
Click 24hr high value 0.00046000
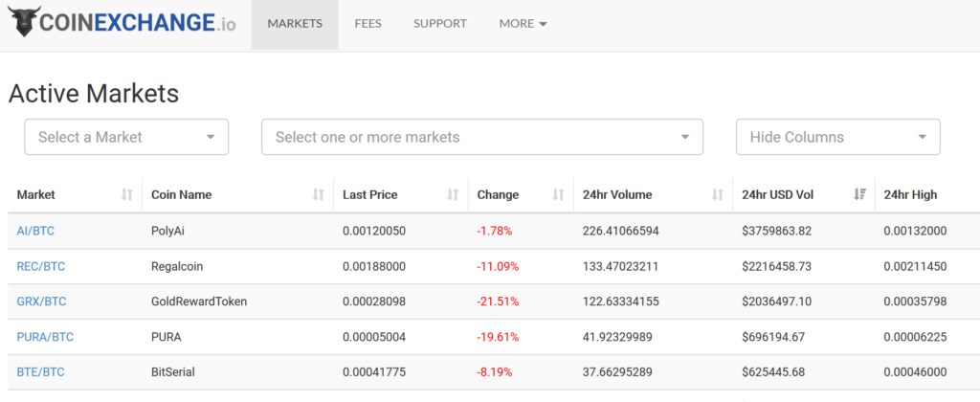coord(915,372)
